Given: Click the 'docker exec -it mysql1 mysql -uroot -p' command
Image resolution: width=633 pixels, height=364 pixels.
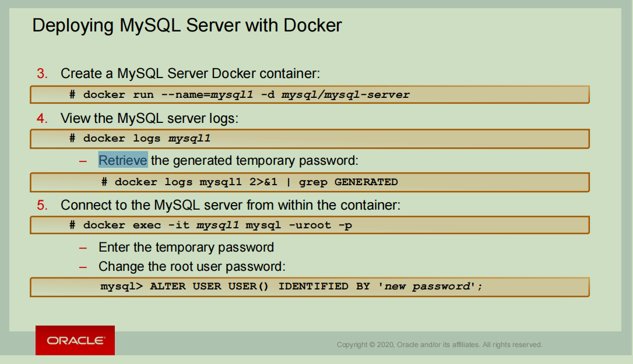Looking at the screenshot, I should pos(310,225).
